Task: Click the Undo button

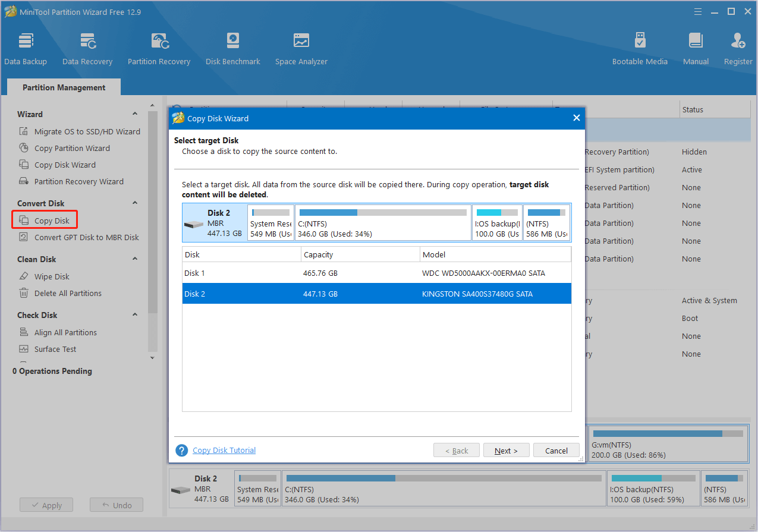Action: tap(117, 505)
